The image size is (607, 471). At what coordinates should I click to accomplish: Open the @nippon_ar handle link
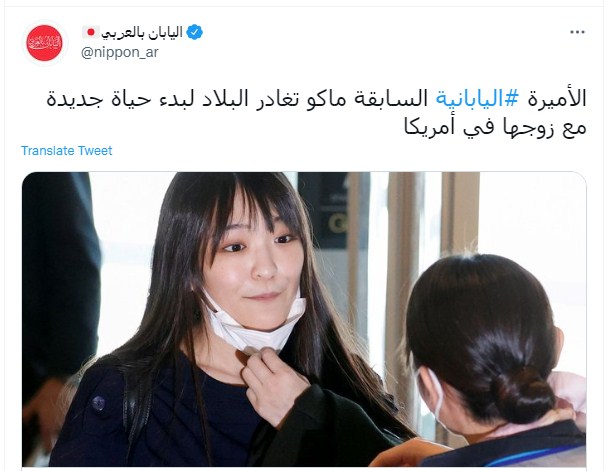pos(120,52)
